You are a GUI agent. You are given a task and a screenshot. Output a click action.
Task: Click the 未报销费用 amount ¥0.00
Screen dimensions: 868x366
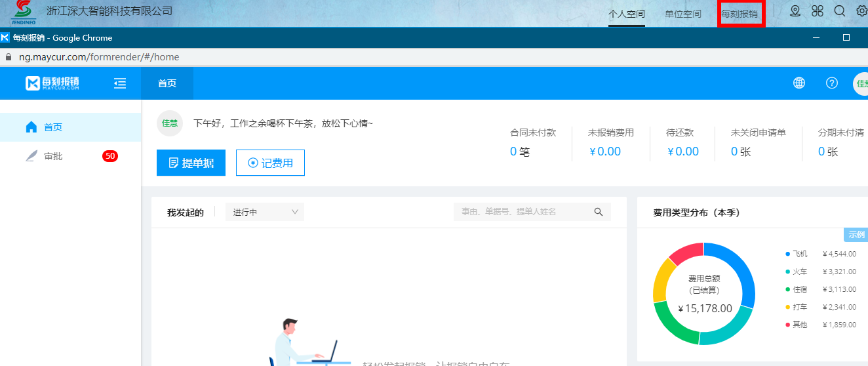click(604, 152)
